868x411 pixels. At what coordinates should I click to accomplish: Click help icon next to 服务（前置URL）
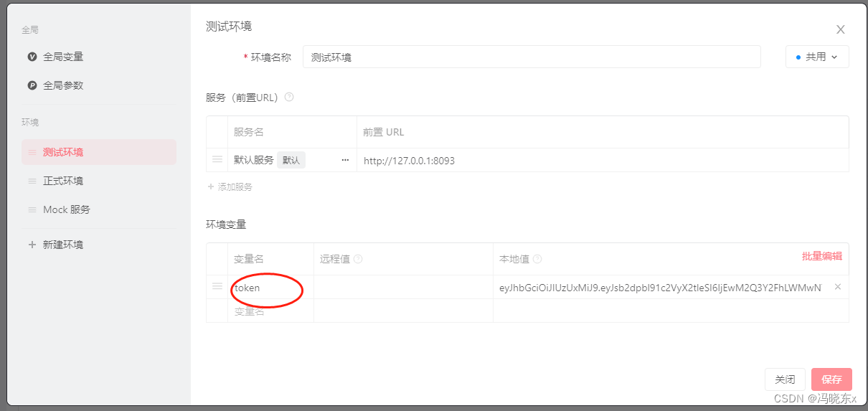click(x=289, y=97)
